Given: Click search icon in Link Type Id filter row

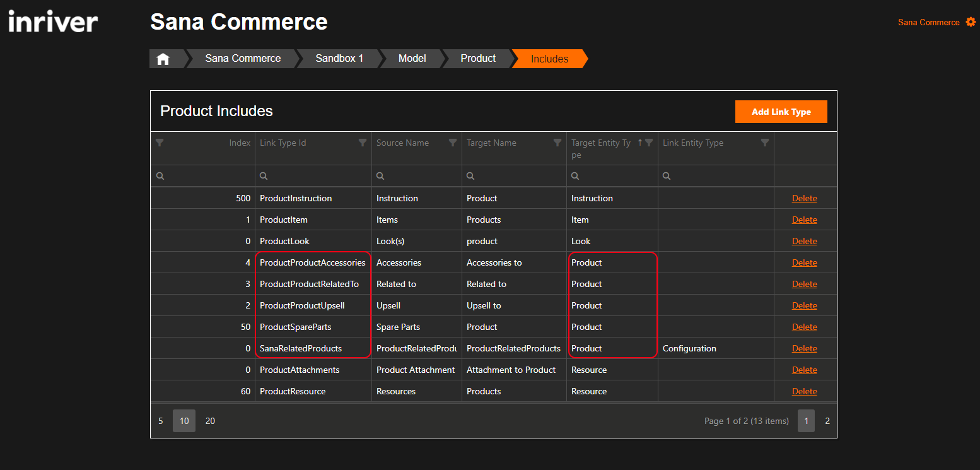Looking at the screenshot, I should pyautogui.click(x=264, y=176).
